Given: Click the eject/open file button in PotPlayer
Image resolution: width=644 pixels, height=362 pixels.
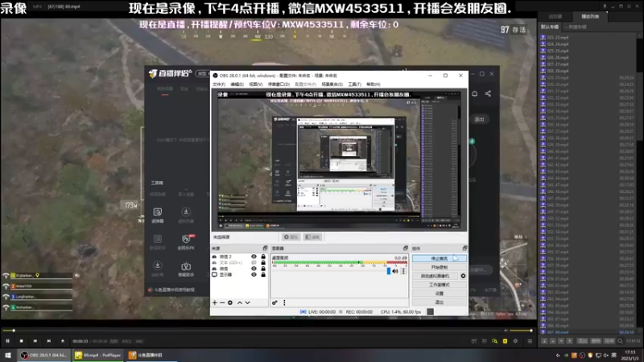Looking at the screenshot, I should 63,340.
